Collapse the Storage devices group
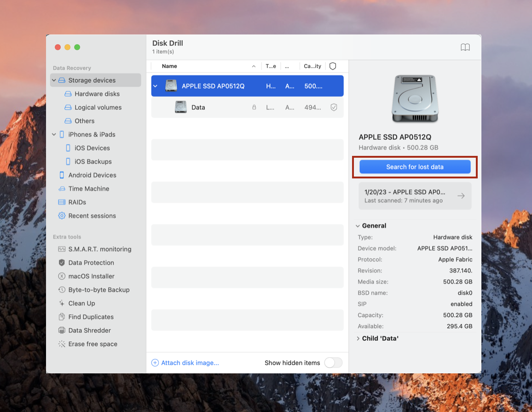Image resolution: width=532 pixels, height=412 pixels. (54, 80)
